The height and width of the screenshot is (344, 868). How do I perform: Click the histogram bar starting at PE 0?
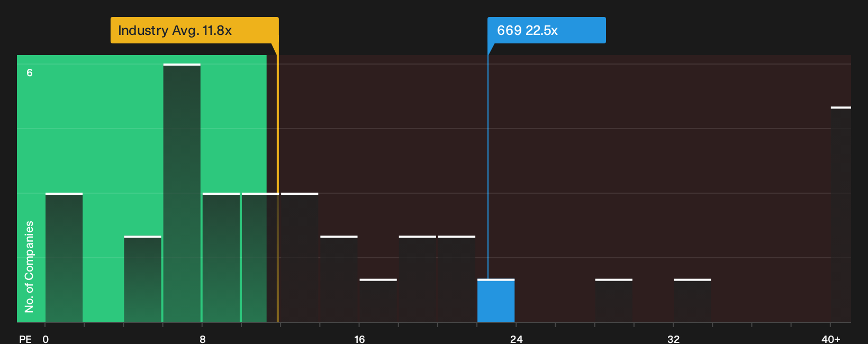click(64, 257)
